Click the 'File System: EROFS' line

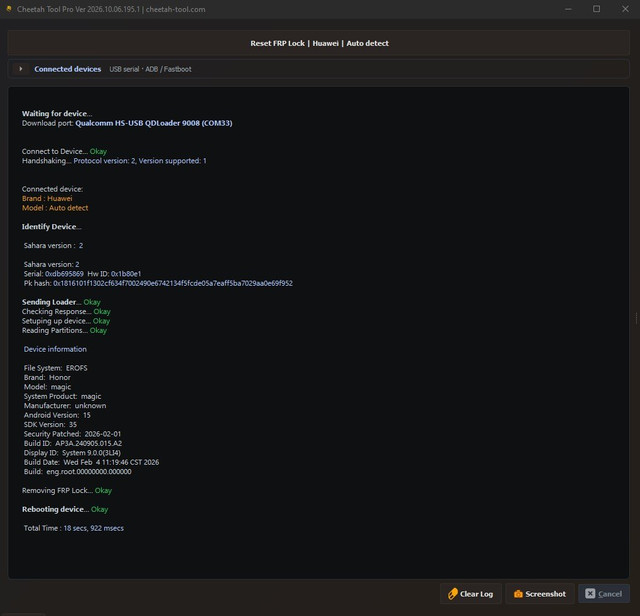pos(55,368)
